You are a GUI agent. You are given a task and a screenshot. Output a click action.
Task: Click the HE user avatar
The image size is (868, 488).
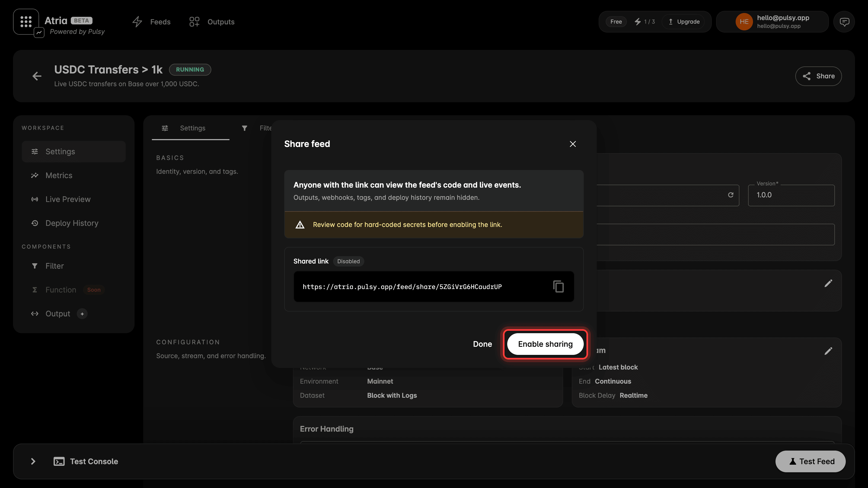click(x=744, y=22)
